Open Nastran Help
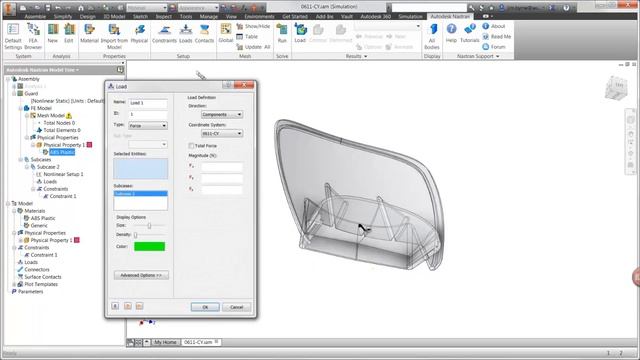The image size is (640, 360). click(451, 33)
